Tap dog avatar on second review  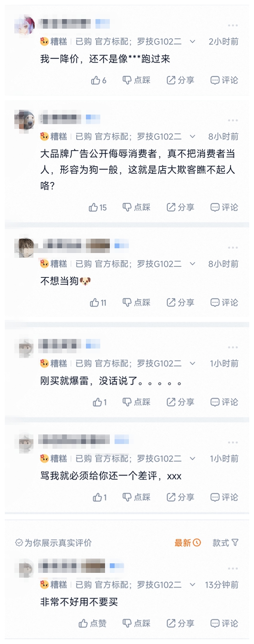coord(24,119)
